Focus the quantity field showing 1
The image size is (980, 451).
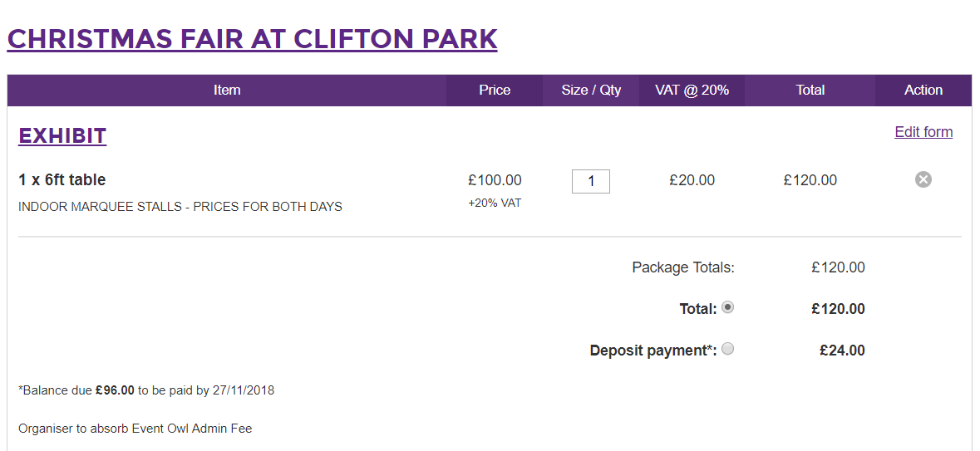click(591, 181)
